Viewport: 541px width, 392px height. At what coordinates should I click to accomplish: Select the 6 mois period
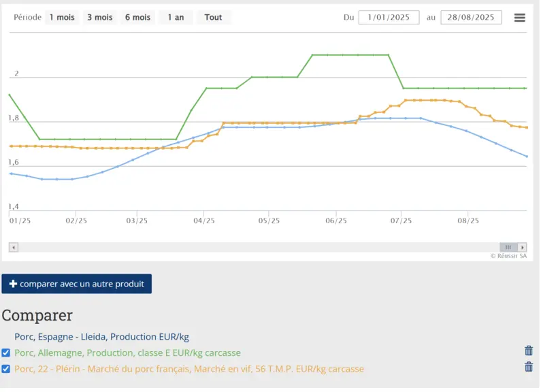coord(138,17)
